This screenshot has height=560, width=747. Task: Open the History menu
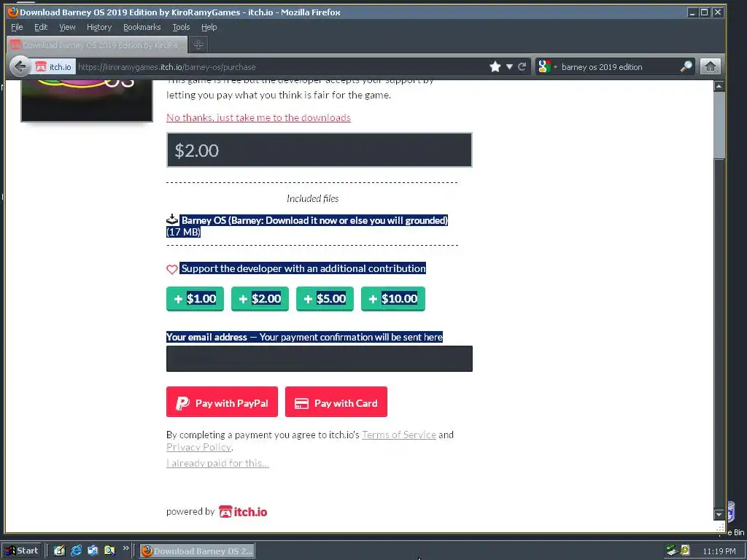click(x=99, y=27)
